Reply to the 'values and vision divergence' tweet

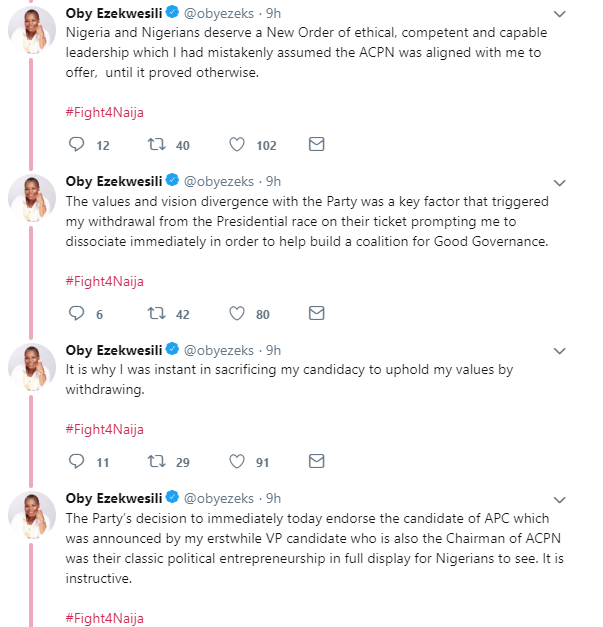pos(77,314)
